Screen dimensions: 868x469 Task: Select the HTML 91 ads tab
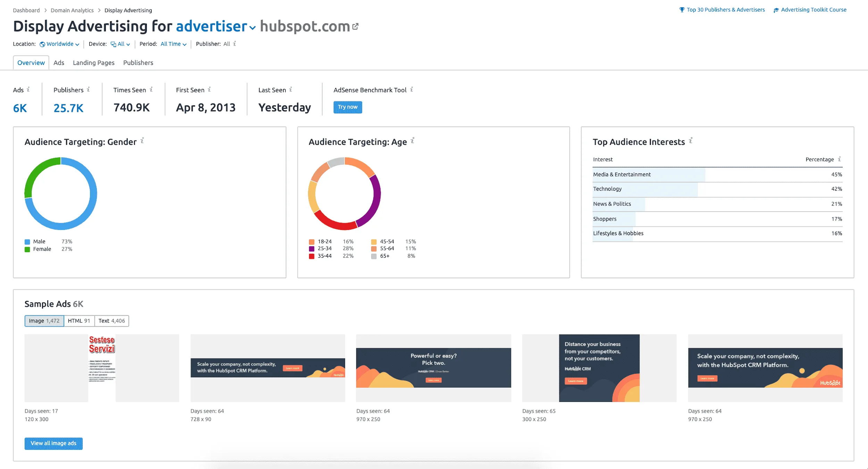(x=79, y=321)
